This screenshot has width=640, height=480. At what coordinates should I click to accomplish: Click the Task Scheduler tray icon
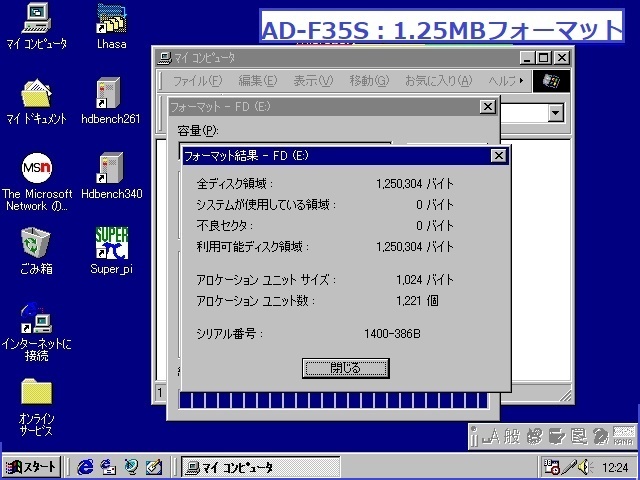click(551, 467)
